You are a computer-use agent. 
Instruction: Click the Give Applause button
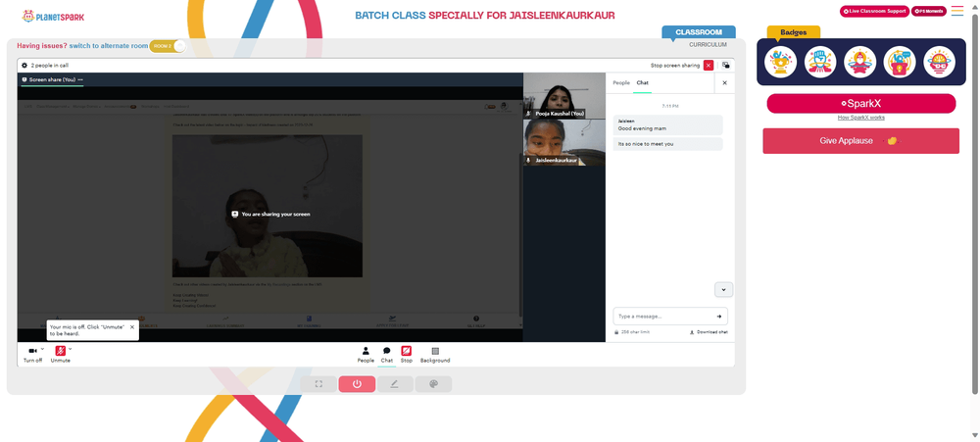pyautogui.click(x=860, y=141)
